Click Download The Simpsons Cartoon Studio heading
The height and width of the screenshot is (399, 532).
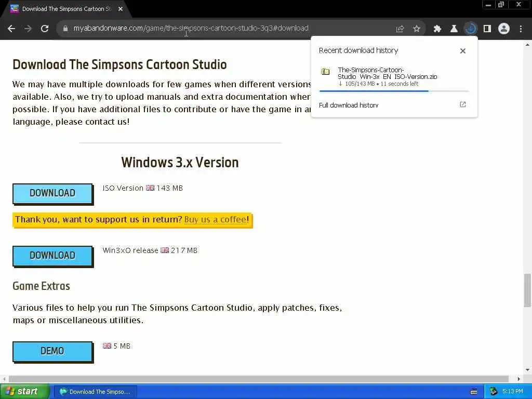click(x=119, y=64)
